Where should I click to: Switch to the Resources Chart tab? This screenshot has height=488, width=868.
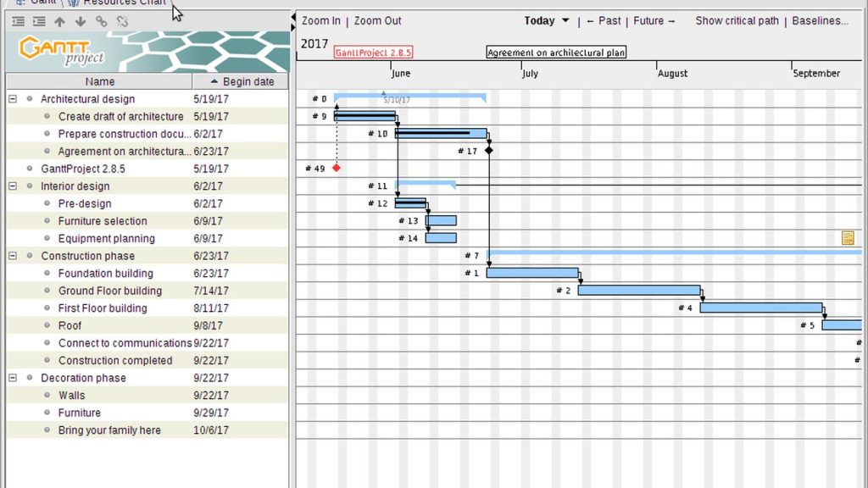point(119,3)
